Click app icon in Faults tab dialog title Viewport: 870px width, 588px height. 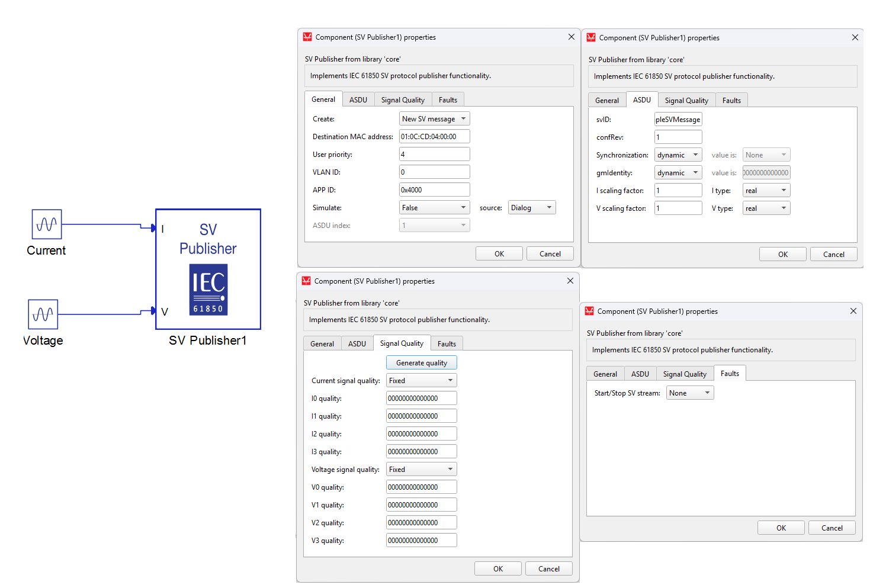pos(589,311)
